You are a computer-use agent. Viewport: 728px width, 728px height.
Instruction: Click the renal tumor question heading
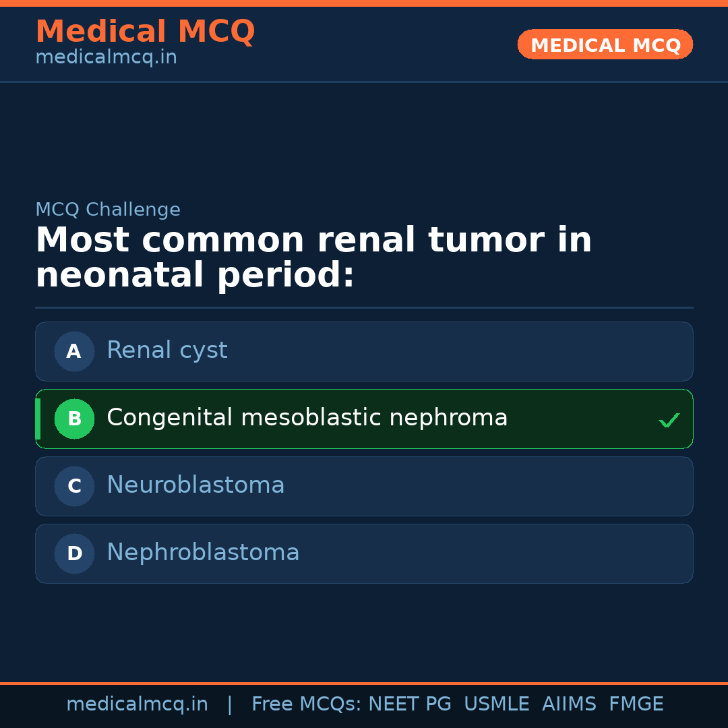(x=313, y=257)
